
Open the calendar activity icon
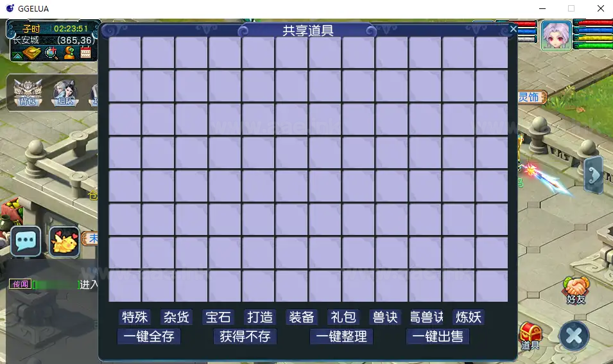[x=85, y=52]
